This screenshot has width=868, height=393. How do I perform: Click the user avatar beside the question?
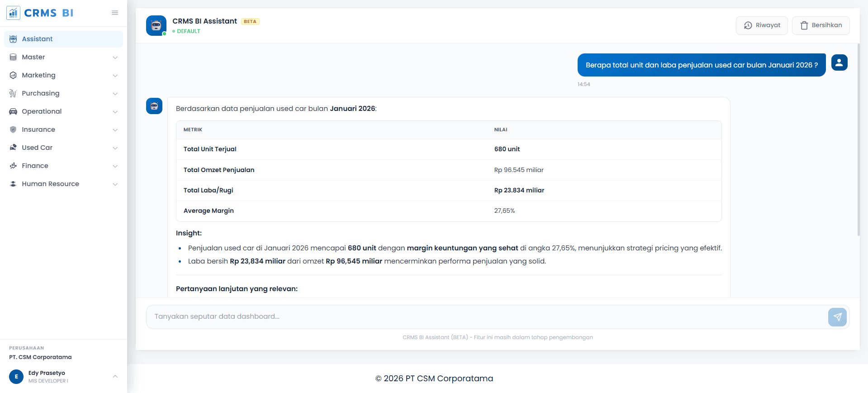tap(839, 62)
